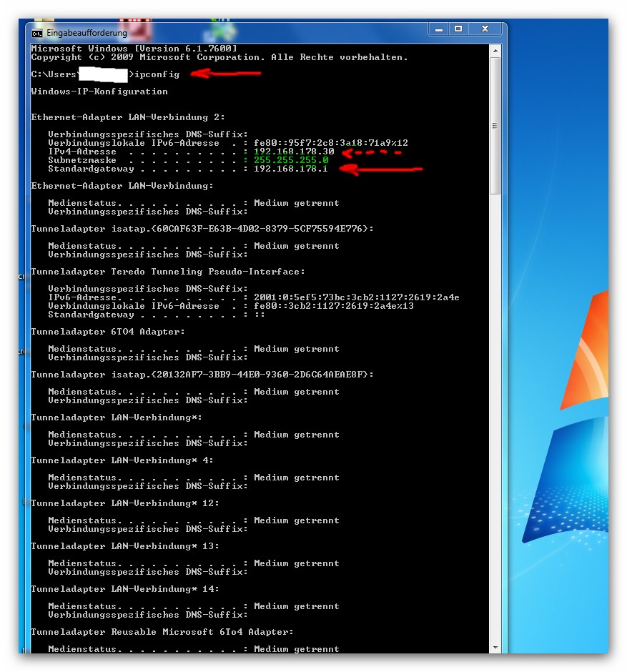The image size is (627, 672).
Task: Click the isatap.{60CAF63F-E63B-4D02-8379-5CF75594E776} line
Action: 202,229
